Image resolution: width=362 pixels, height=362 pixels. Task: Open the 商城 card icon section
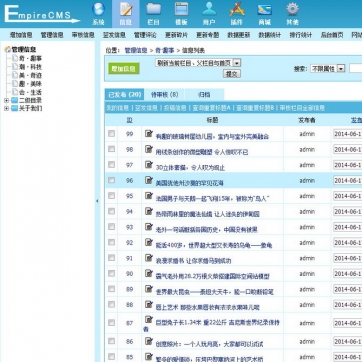click(264, 14)
